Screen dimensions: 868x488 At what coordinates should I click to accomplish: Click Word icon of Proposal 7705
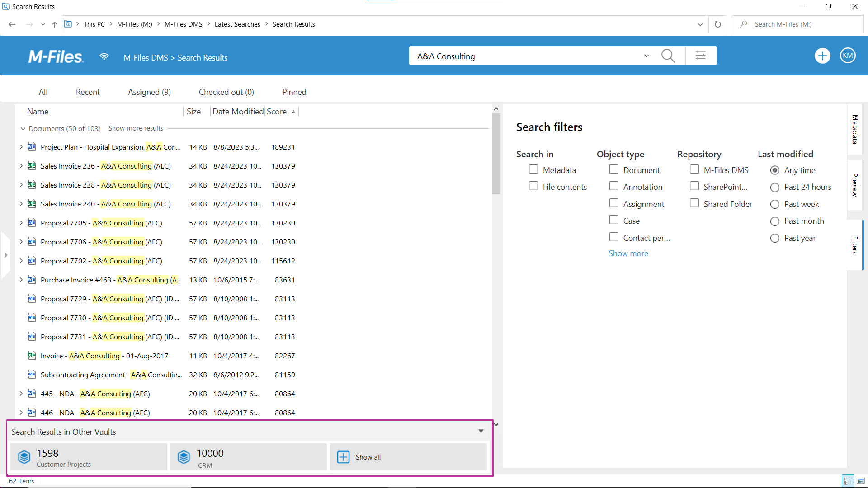32,222
